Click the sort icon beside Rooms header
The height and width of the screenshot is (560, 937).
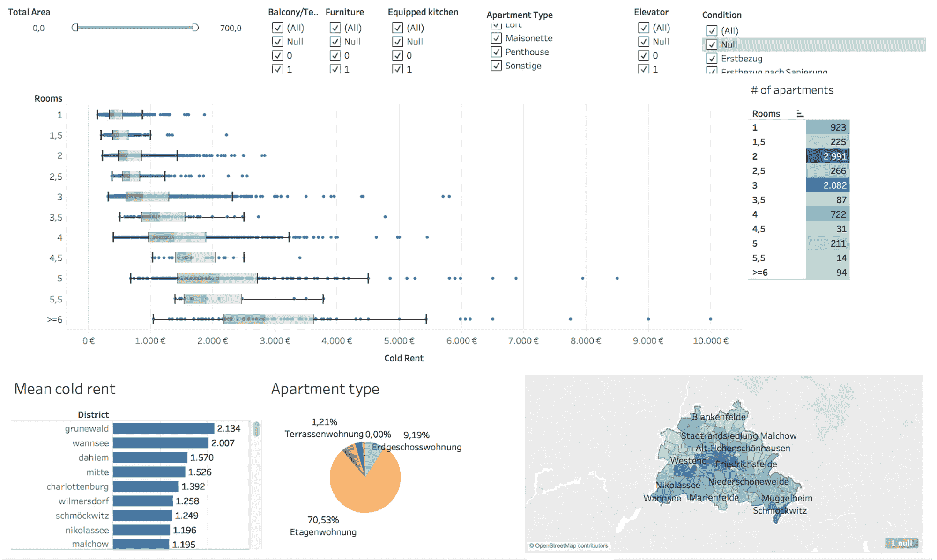[x=800, y=113]
